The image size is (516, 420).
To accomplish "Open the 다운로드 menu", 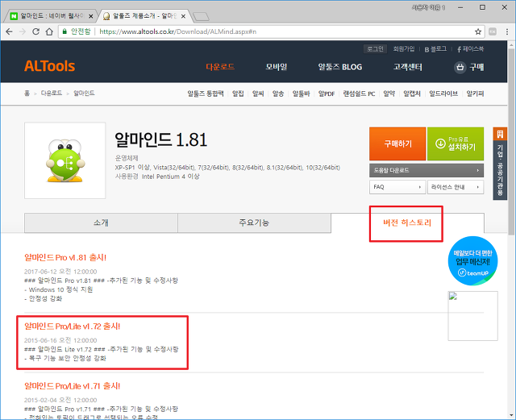I will point(220,67).
